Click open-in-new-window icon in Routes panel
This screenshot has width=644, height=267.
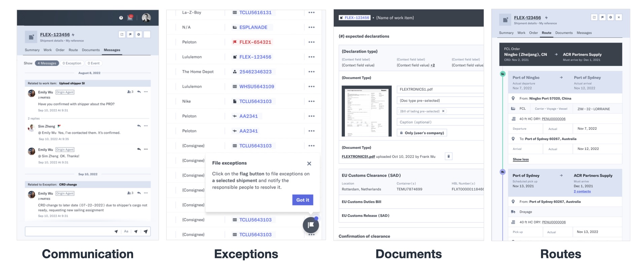[594, 17]
